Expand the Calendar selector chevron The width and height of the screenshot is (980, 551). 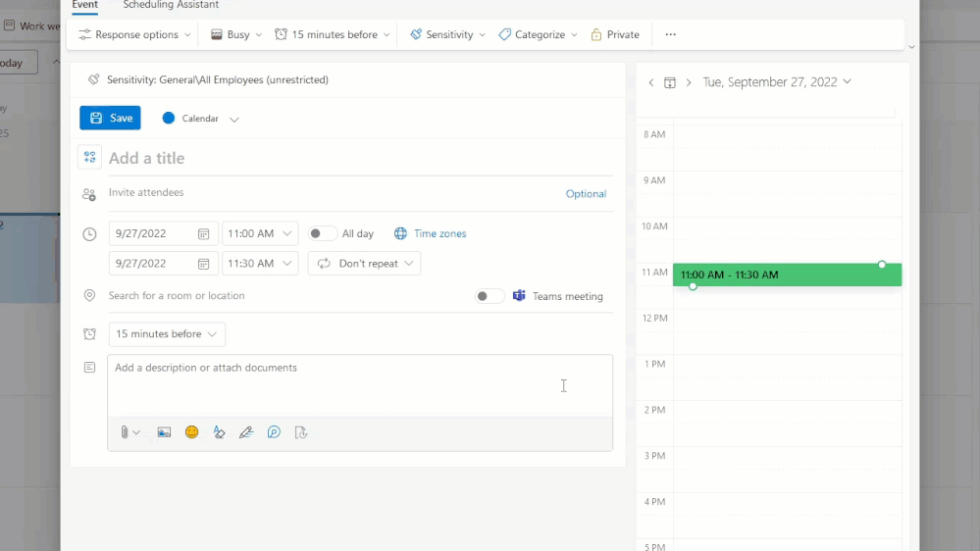(x=233, y=119)
